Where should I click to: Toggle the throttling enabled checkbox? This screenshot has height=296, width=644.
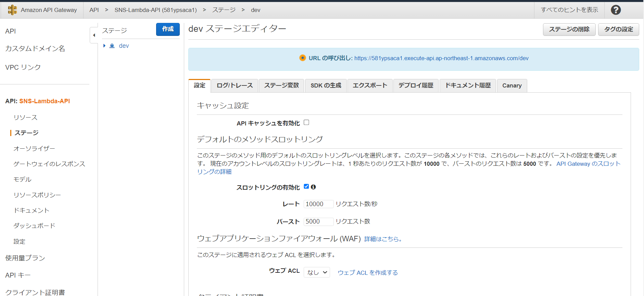(306, 187)
